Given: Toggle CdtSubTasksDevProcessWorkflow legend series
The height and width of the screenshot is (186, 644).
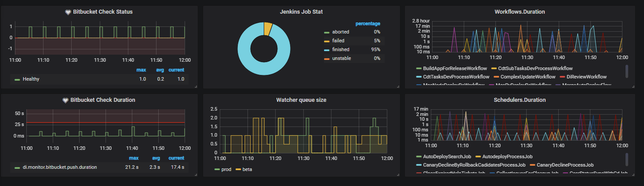Looking at the screenshot, I should pyautogui.click(x=535, y=69).
